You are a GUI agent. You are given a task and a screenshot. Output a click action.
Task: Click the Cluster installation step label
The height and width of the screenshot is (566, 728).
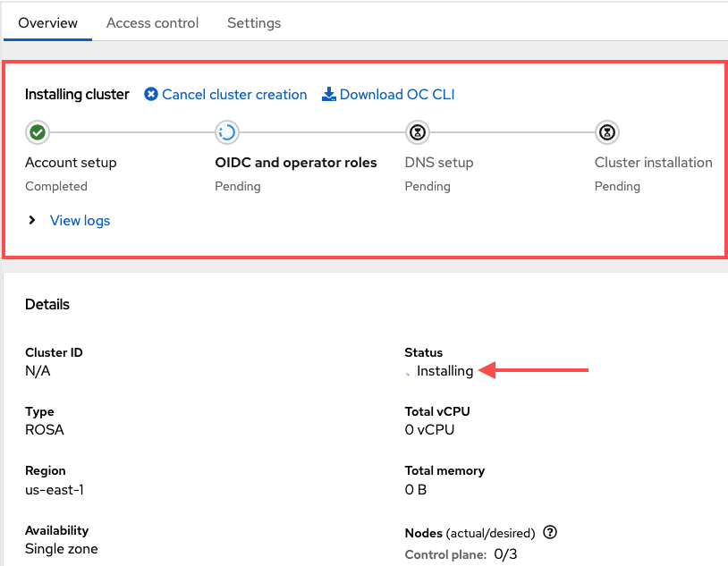653,163
